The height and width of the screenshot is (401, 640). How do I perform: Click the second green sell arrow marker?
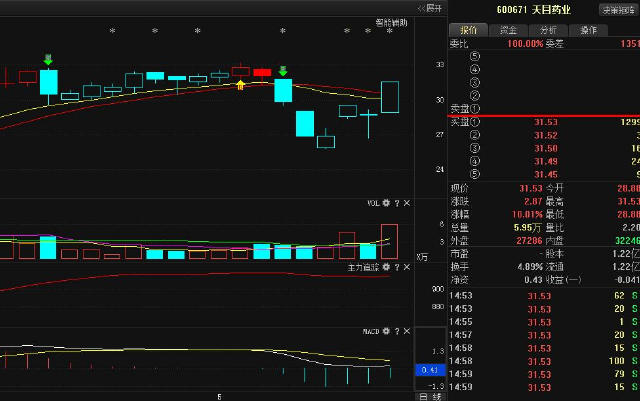point(283,71)
